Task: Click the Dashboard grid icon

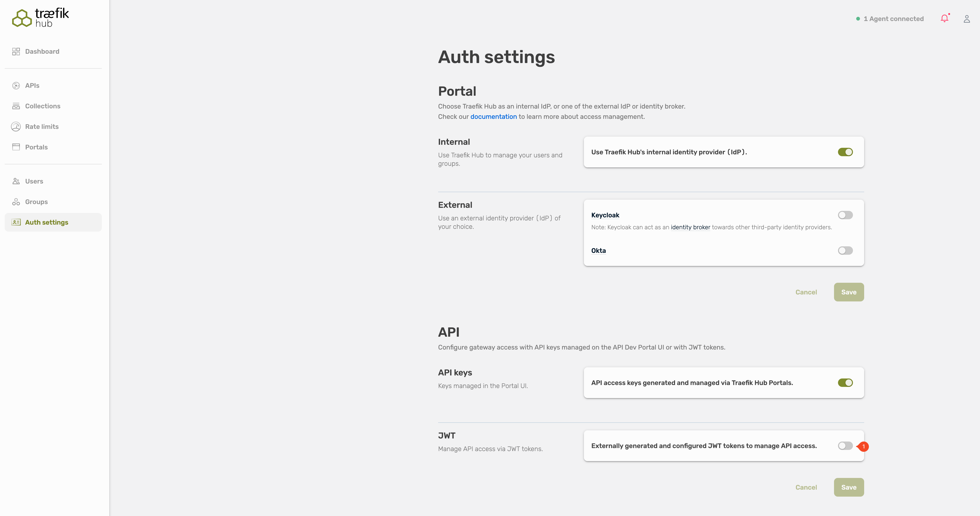Action: 16,51
